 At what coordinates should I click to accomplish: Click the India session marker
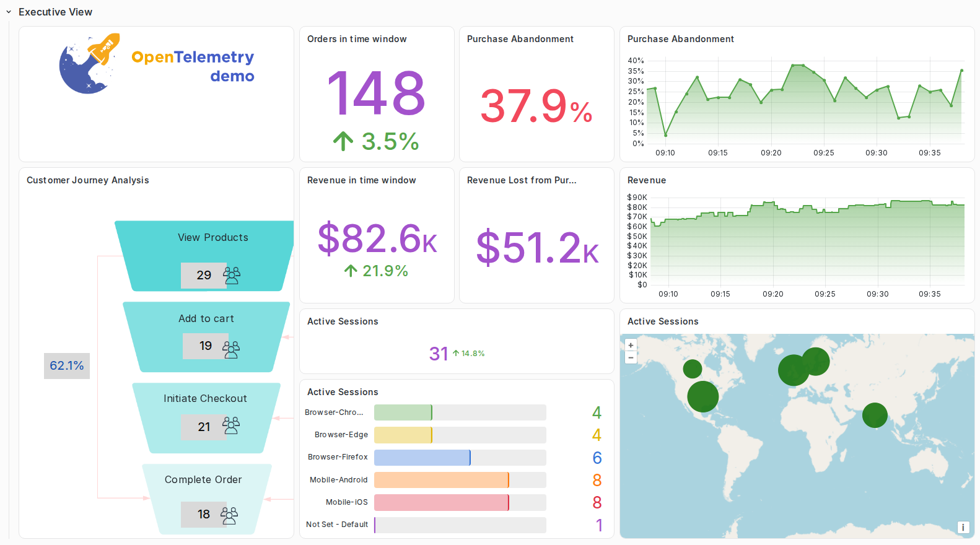coord(875,415)
